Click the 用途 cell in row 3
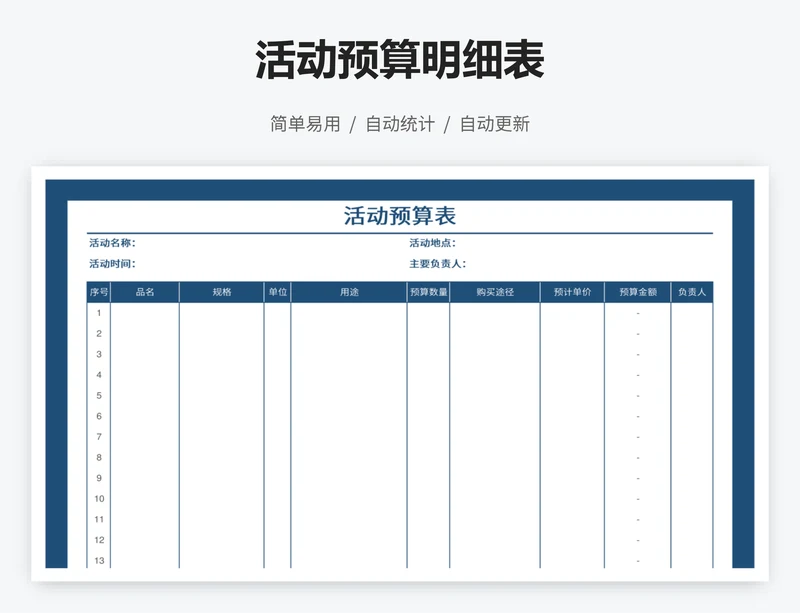Screen dimensions: 800x613 click(x=349, y=354)
